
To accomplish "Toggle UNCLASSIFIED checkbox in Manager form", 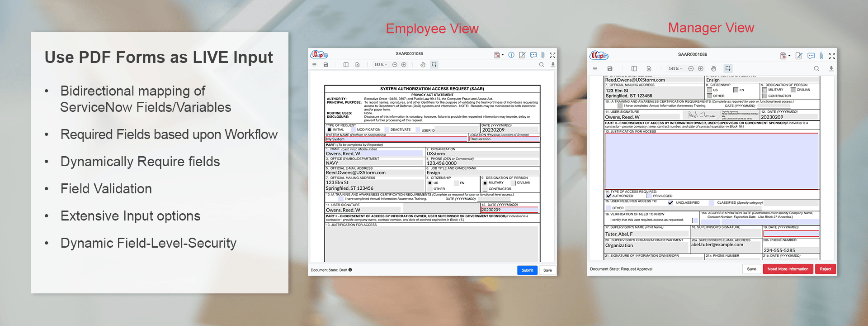I will coord(670,203).
